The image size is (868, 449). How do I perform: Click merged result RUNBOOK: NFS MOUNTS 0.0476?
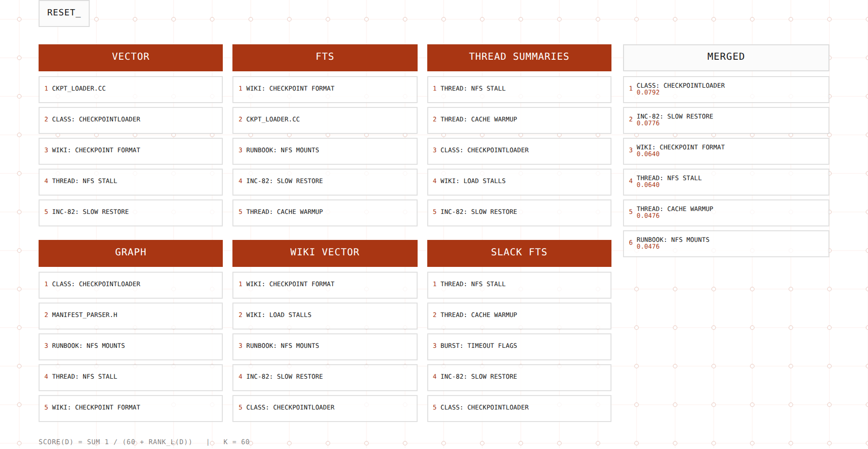pyautogui.click(x=726, y=244)
